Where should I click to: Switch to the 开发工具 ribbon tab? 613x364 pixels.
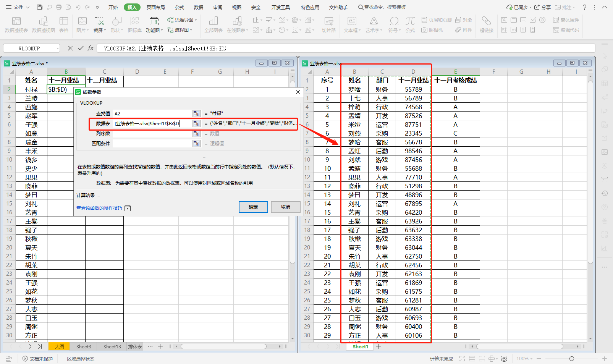pyautogui.click(x=280, y=7)
